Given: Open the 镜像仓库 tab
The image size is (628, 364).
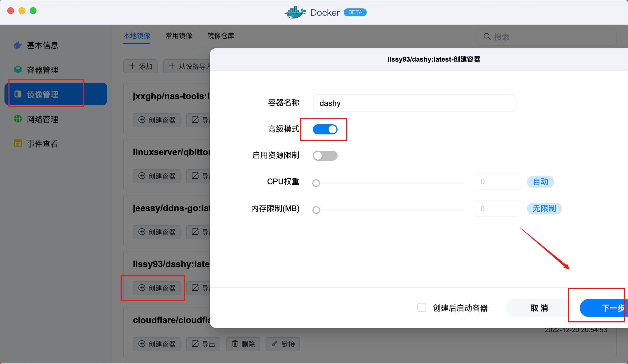Looking at the screenshot, I should 221,36.
